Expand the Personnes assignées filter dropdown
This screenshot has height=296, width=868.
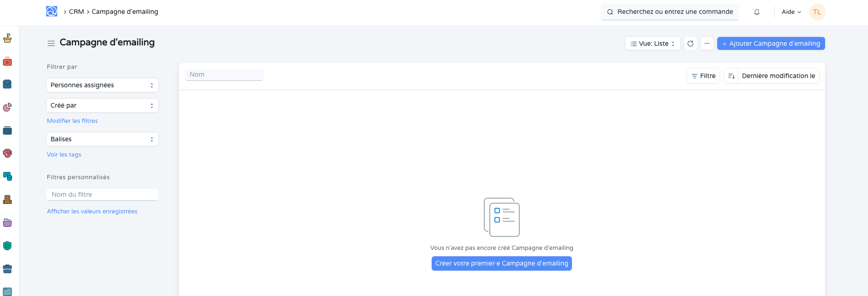click(x=102, y=85)
